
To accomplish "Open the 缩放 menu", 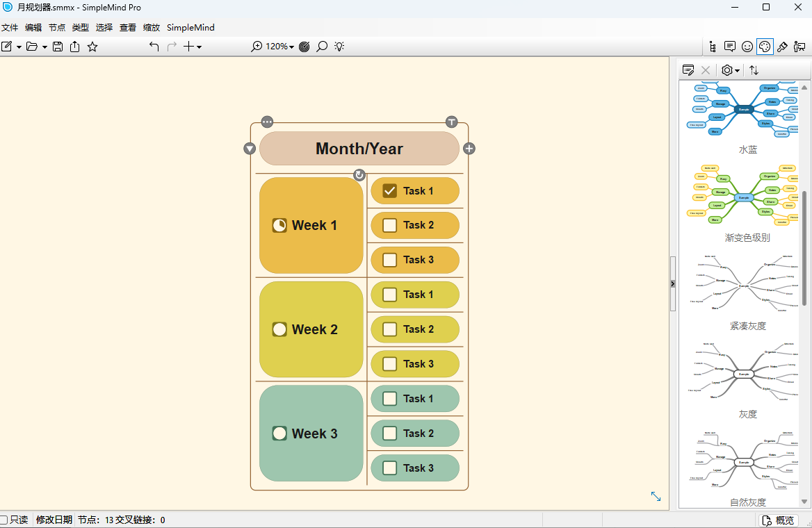I will pos(152,28).
